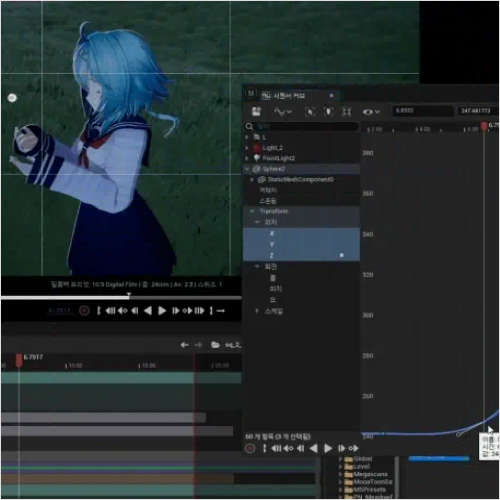Screen dimensions: 500x500
Task: Open the curve tangent mode dropdown
Action: click(x=283, y=112)
